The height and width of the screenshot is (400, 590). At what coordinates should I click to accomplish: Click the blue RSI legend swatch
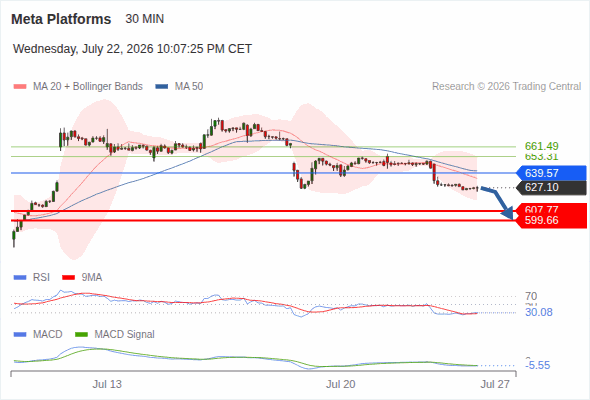20,278
